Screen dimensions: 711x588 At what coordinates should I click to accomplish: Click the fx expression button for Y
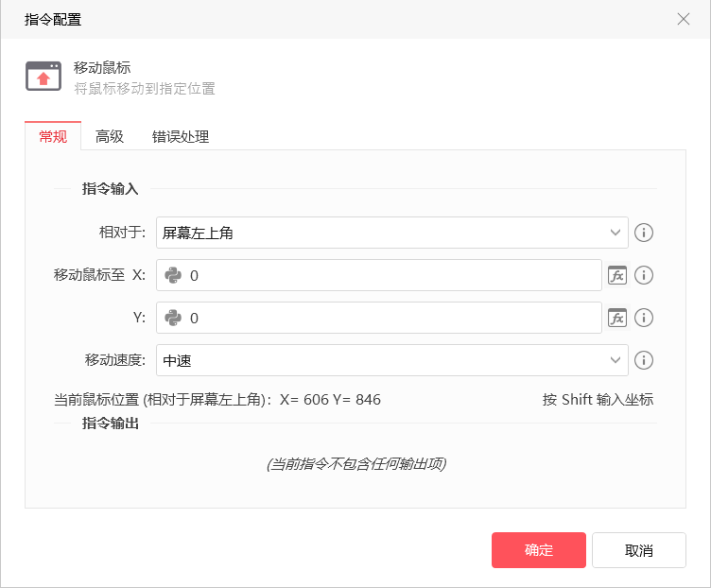coord(617,318)
